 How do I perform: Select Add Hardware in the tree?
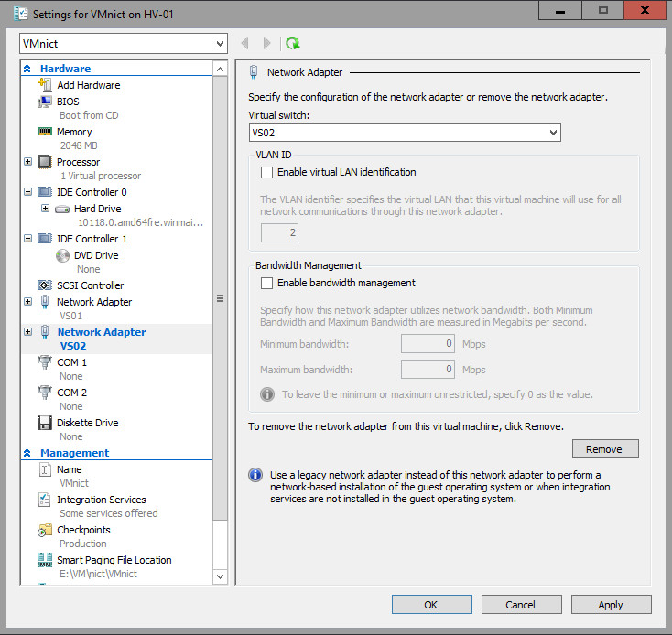[89, 85]
